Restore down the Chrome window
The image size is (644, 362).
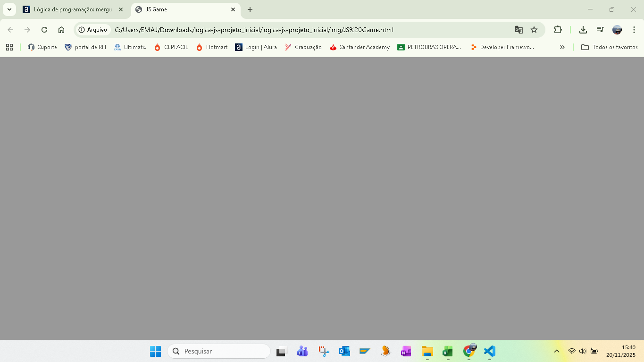point(612,9)
